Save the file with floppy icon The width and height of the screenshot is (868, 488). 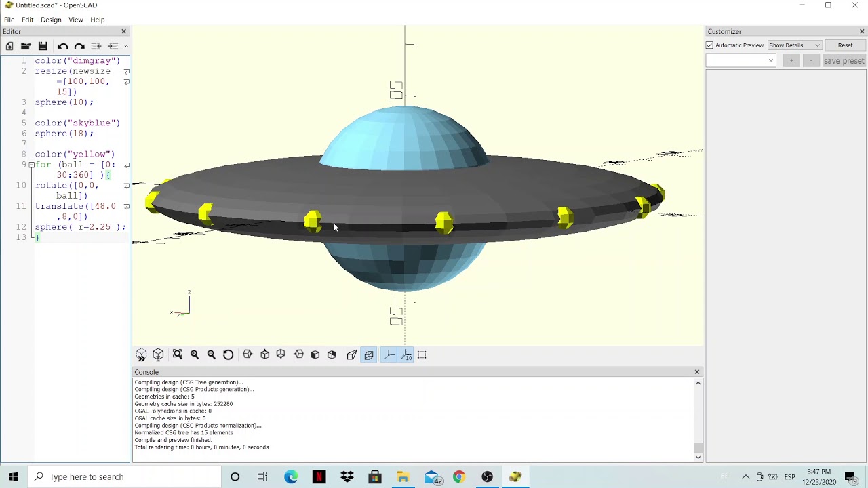[x=43, y=46]
